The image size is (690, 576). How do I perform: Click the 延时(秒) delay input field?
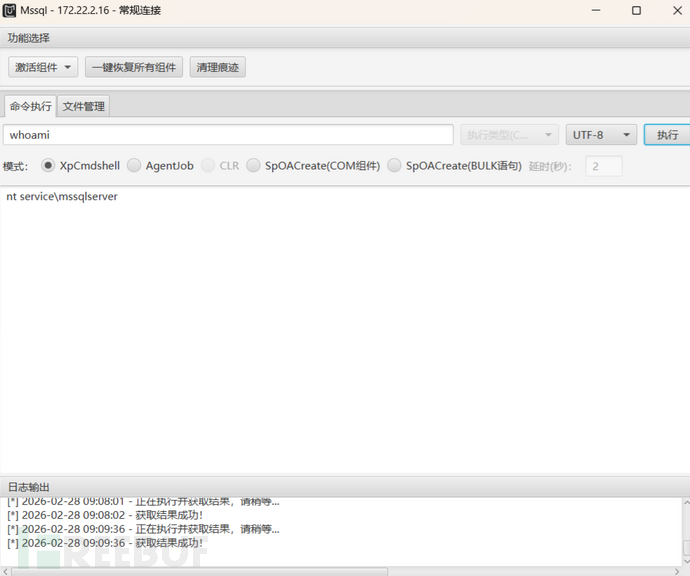(x=604, y=166)
